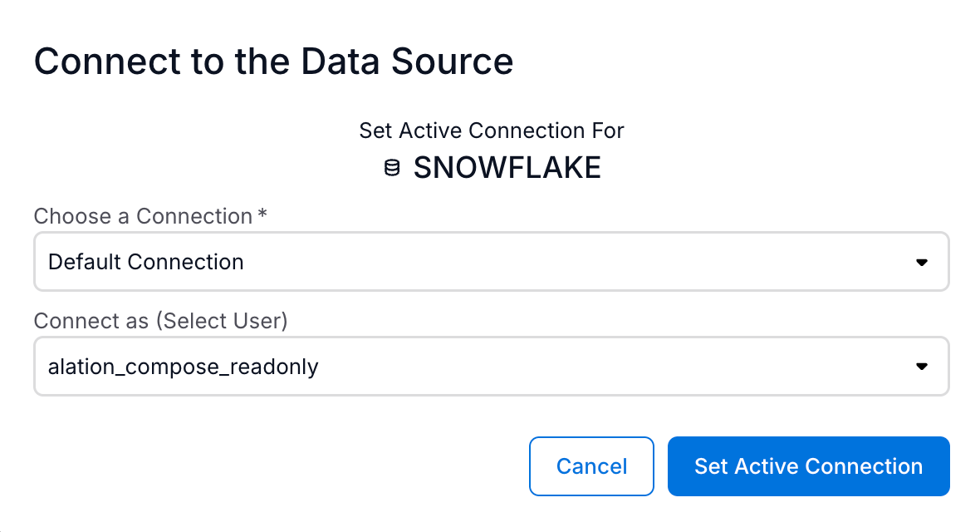
Task: Open the Connect as (Select User) dropdown
Action: click(490, 367)
